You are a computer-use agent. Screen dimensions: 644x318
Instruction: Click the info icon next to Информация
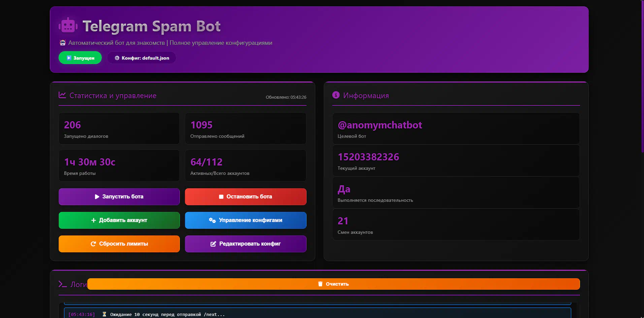tap(336, 95)
